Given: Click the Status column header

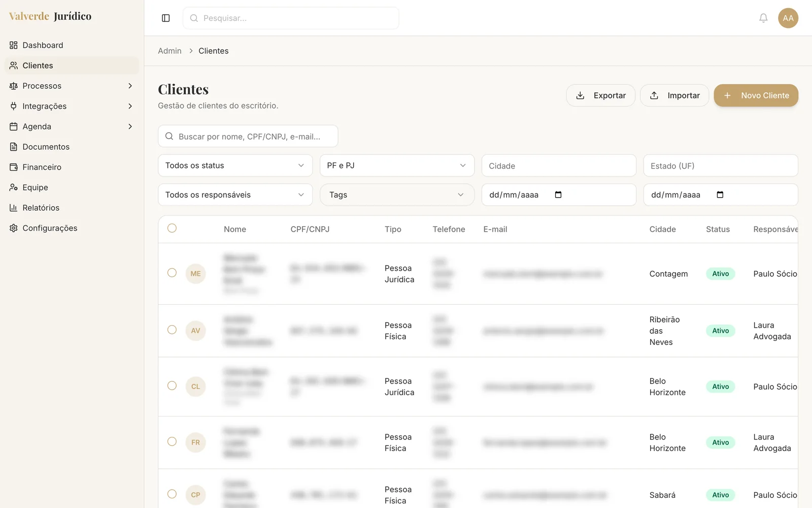Looking at the screenshot, I should point(718,229).
